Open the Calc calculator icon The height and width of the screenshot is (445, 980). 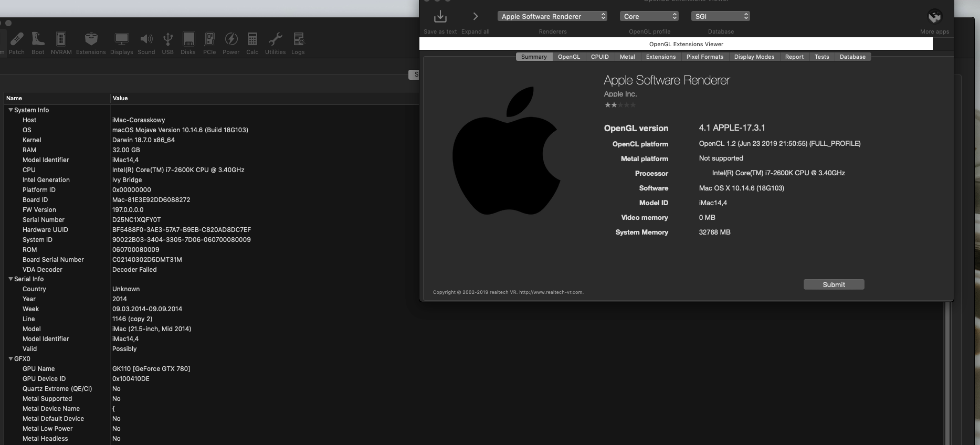pos(252,43)
